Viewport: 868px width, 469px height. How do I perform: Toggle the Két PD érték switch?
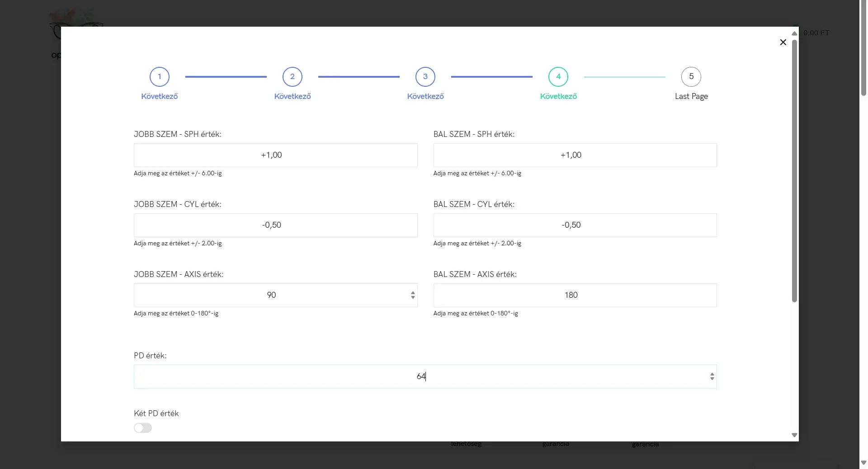pyautogui.click(x=143, y=428)
